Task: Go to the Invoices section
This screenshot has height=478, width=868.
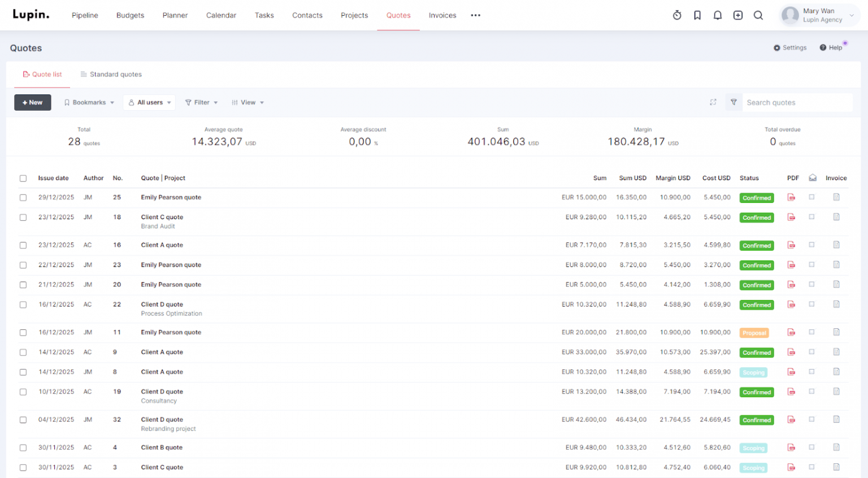Action: click(x=442, y=15)
